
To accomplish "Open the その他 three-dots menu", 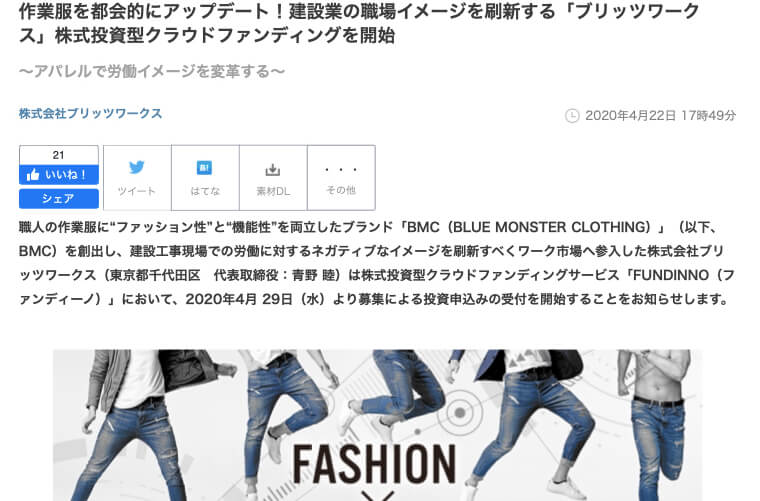I will [341, 170].
